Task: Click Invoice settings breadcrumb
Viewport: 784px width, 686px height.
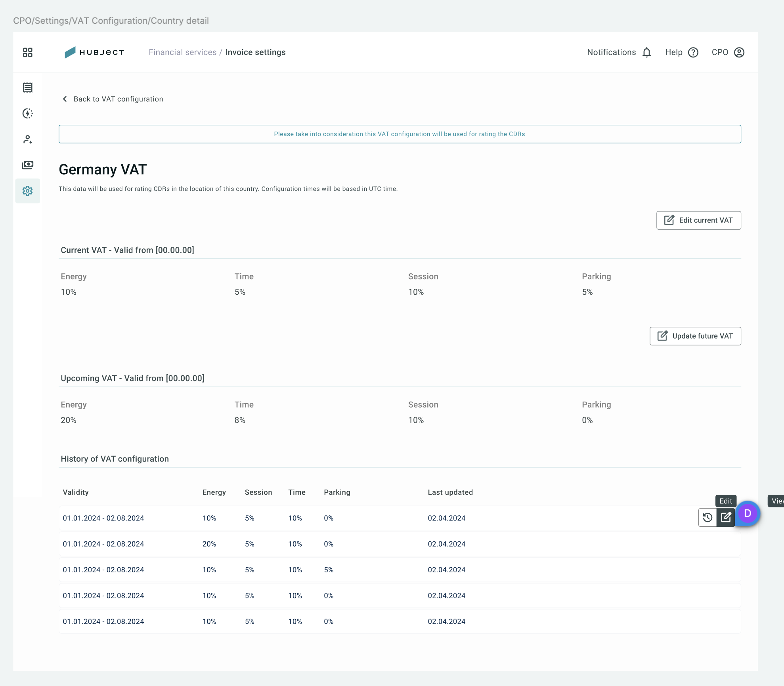Action: tap(255, 52)
